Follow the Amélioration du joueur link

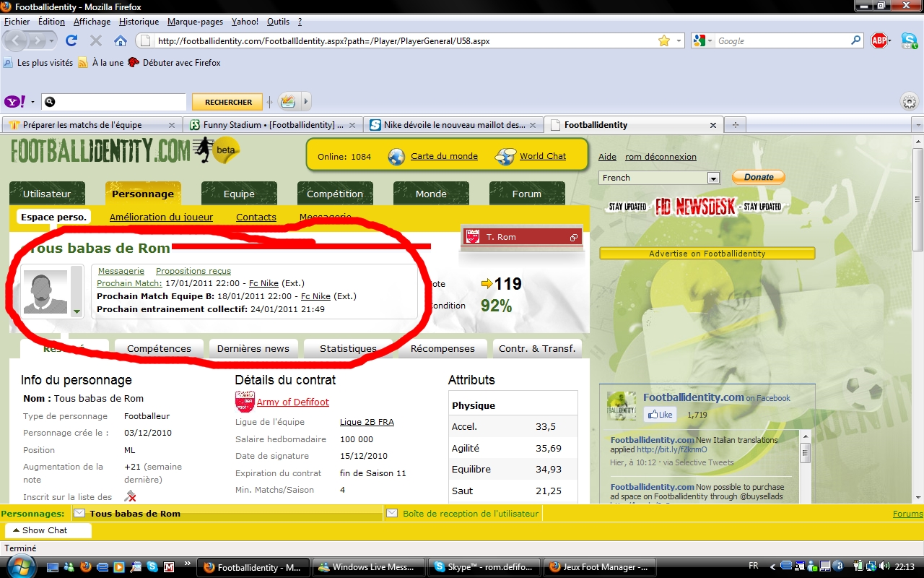(161, 217)
